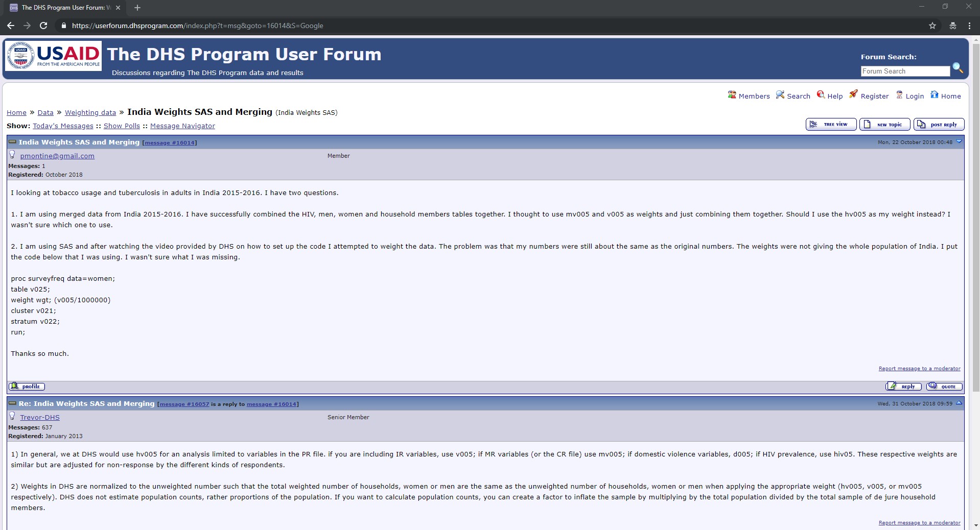980x530 pixels.
Task: Jump to previous message using up arrow
Action: pos(959,403)
